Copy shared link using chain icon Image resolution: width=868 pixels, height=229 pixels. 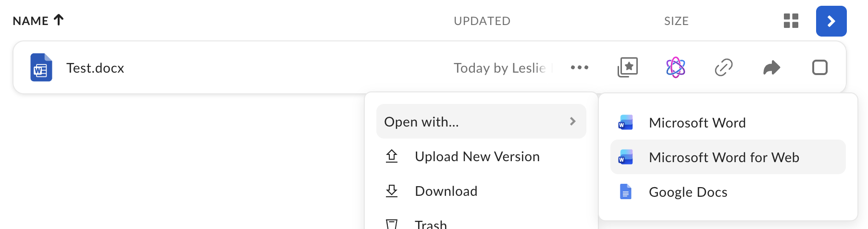coord(723,67)
